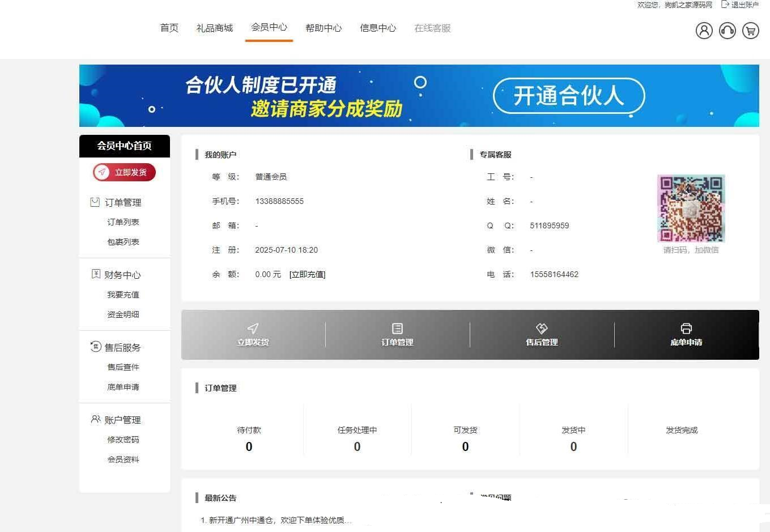
Task: Click the 订单管理 envelope icon in sidebar
Action: tap(95, 201)
